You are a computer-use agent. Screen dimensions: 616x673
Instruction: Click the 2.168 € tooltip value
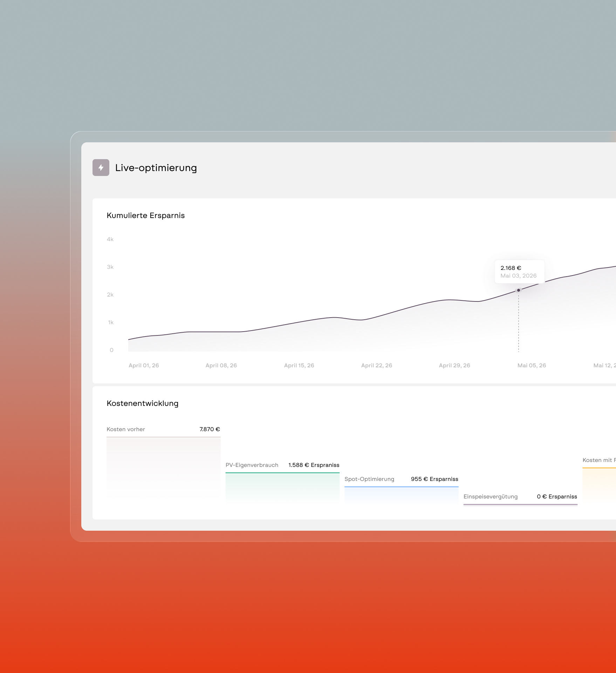pyautogui.click(x=511, y=268)
